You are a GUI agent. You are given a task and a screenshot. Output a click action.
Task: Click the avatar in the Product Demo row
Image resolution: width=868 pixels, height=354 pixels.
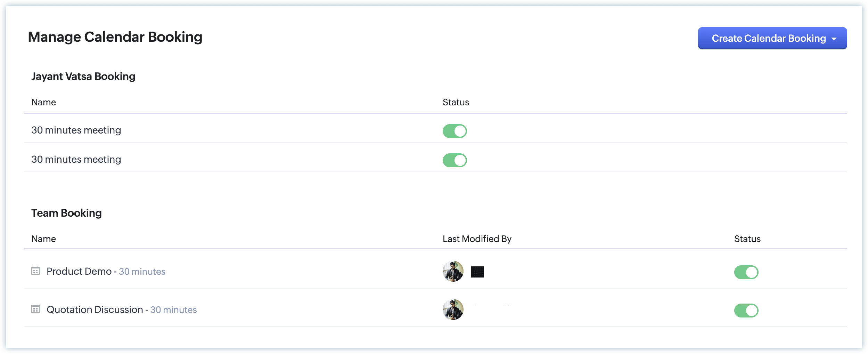point(453,271)
